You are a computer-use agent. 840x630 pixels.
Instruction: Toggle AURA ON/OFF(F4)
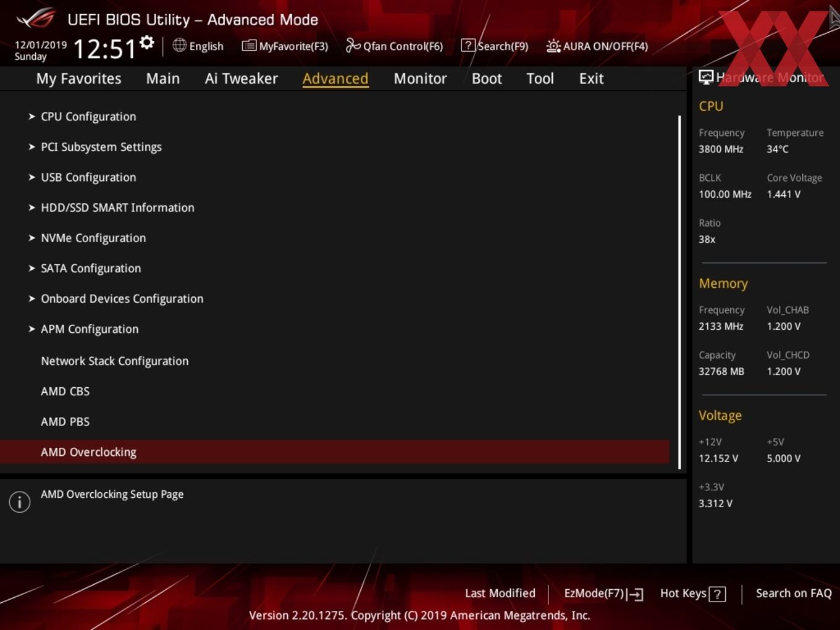[605, 46]
